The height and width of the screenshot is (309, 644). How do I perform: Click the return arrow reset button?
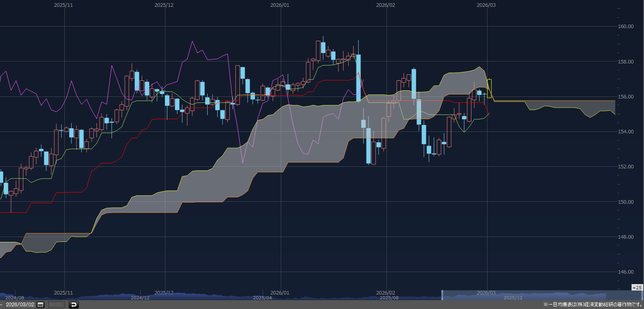pos(74,305)
